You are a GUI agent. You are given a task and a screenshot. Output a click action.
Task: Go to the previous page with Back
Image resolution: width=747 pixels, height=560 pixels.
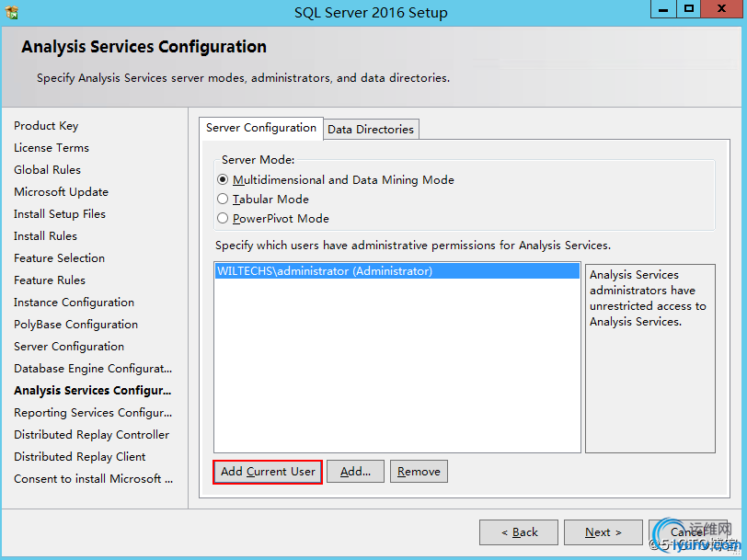tap(519, 531)
